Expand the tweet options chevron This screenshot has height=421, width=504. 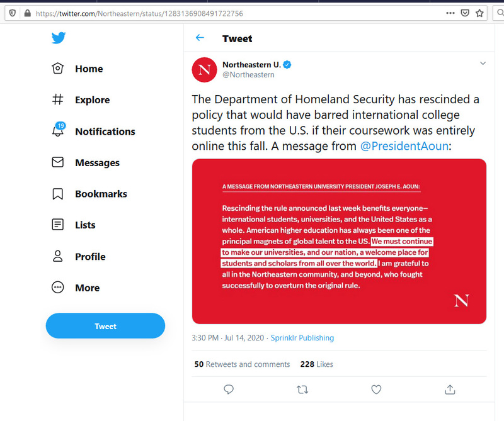(483, 64)
